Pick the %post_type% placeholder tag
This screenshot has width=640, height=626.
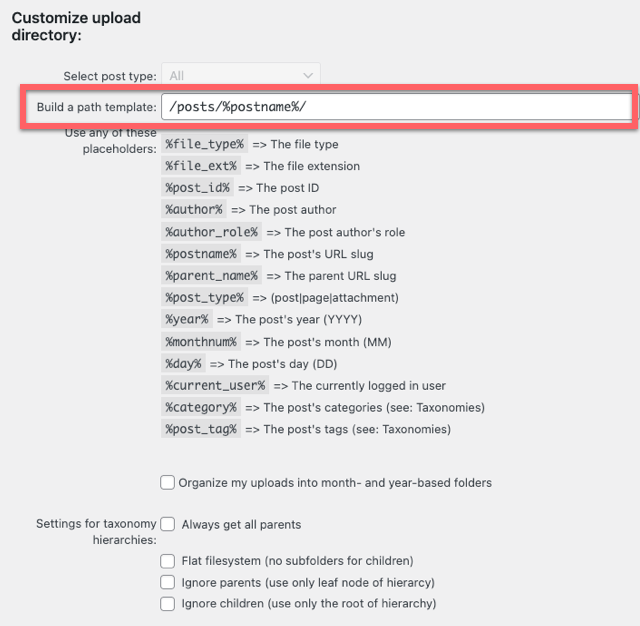[204, 297]
